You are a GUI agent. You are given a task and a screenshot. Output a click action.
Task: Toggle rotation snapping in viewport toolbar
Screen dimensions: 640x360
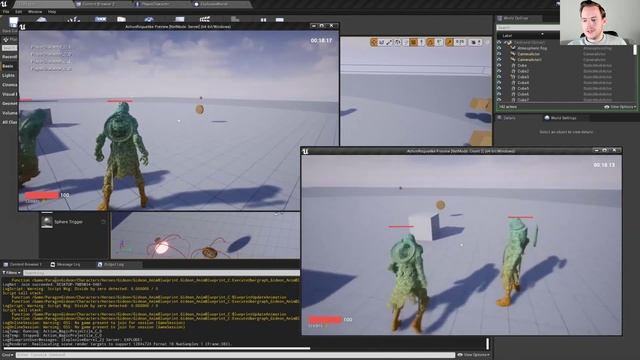click(x=430, y=42)
